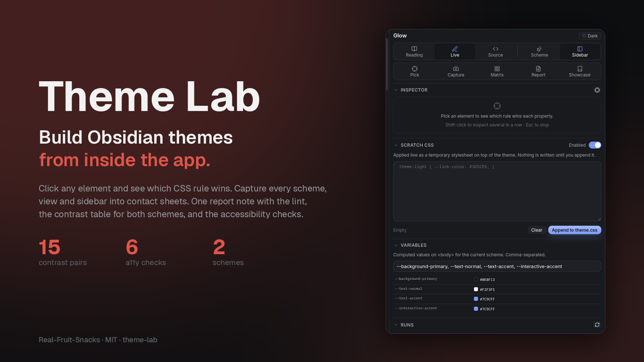The image size is (644, 362).
Task: Generate a Report note
Action: click(538, 71)
